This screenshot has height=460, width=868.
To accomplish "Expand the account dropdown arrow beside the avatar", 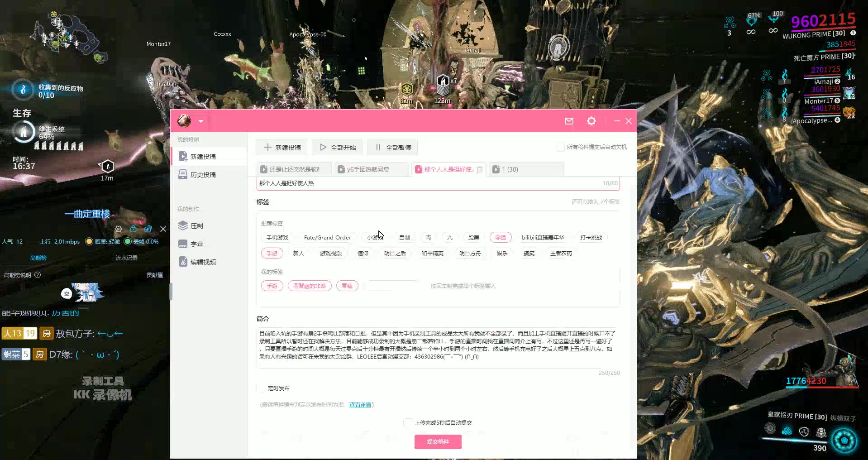I will pyautogui.click(x=201, y=121).
